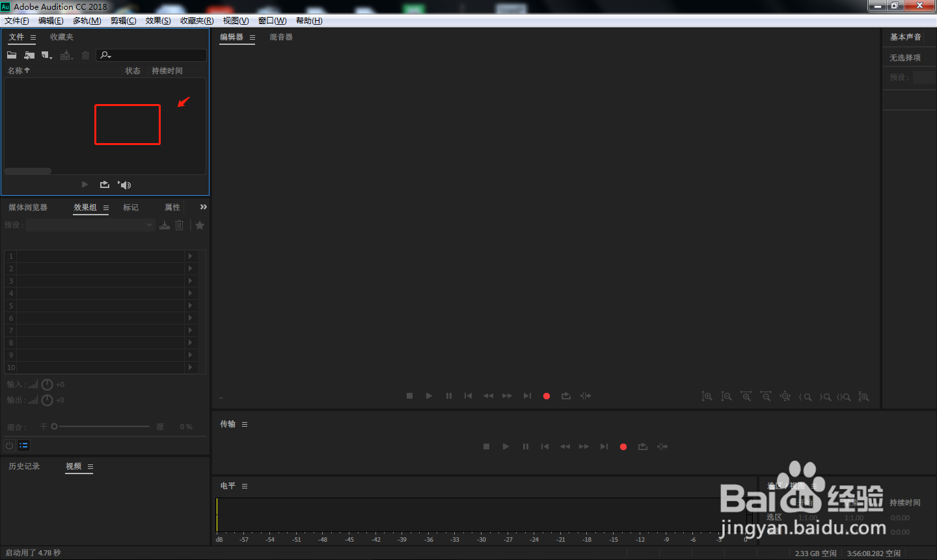The width and height of the screenshot is (937, 560).
Task: Toggle the auto-play speaker icon in Files panel
Action: [x=124, y=185]
